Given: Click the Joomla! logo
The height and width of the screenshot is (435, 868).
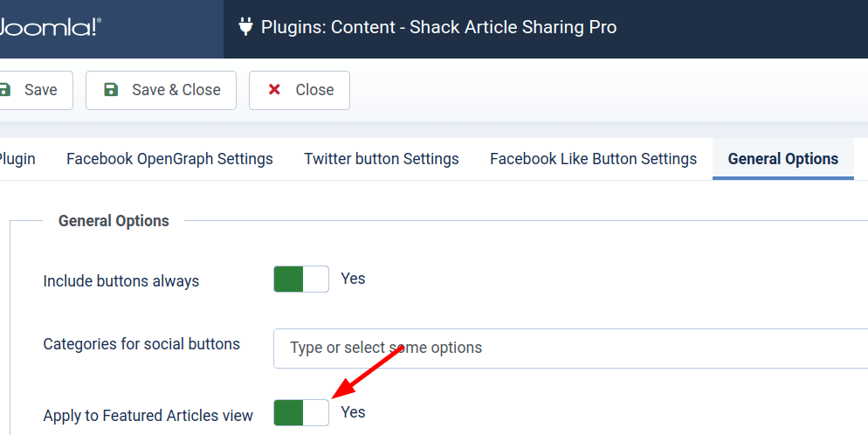Looking at the screenshot, I should click(51, 27).
